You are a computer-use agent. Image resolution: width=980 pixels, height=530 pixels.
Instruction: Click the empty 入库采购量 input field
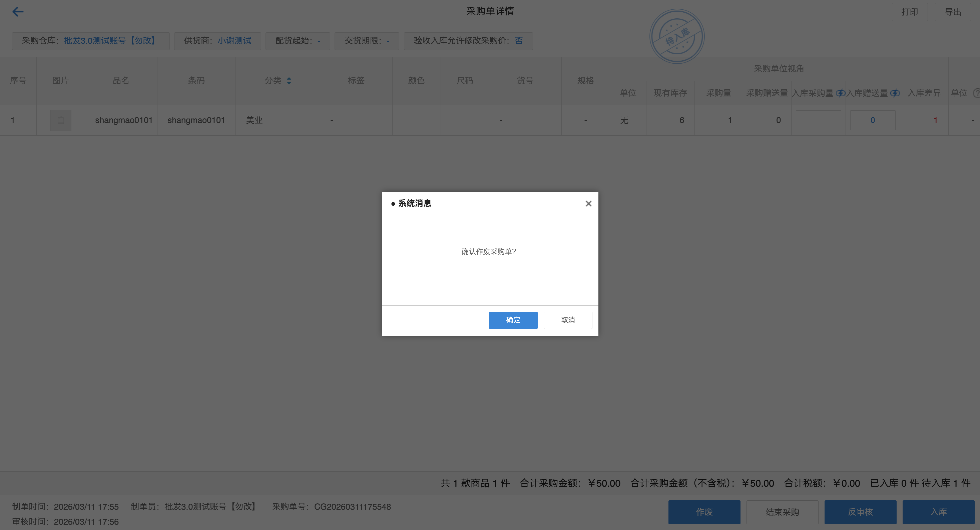(818, 121)
